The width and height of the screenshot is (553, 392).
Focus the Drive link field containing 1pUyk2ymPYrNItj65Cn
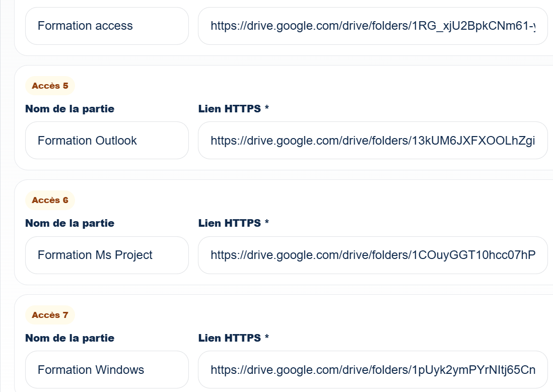[373, 369]
